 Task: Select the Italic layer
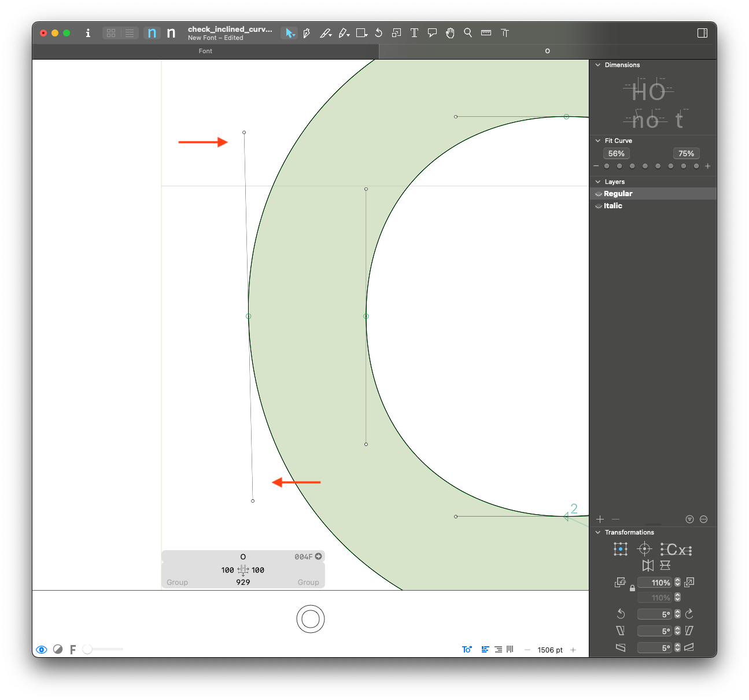tap(613, 206)
